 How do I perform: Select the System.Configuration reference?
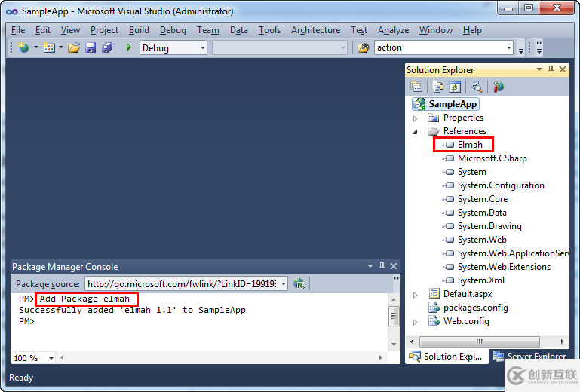coord(493,185)
